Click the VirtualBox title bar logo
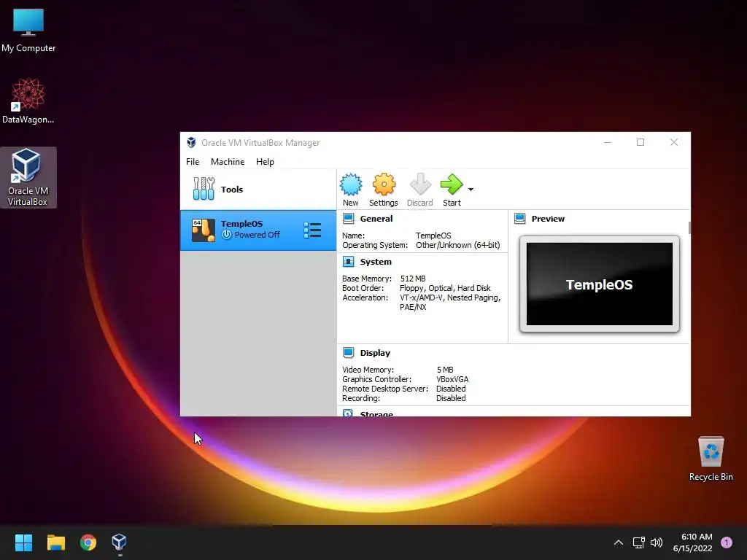Screen dimensions: 747x560 click(x=191, y=142)
